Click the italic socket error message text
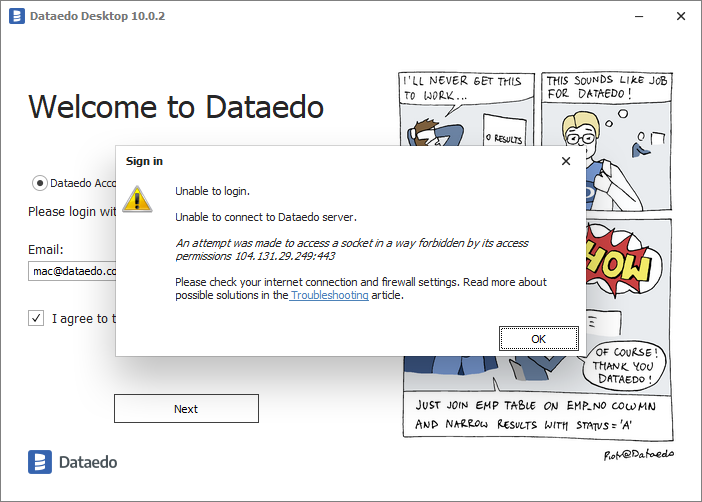The height and width of the screenshot is (502, 702). [x=352, y=249]
